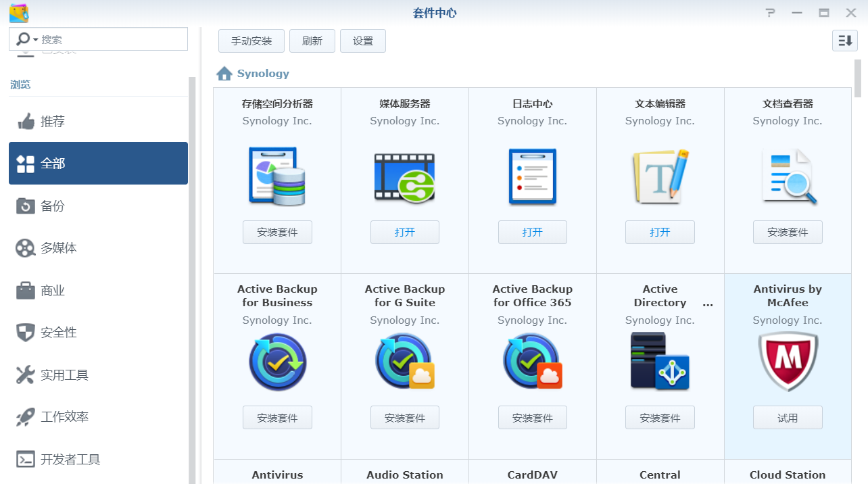This screenshot has width=868, height=484.
Task: Open the Text Editor (文本编辑器) package
Action: click(660, 232)
